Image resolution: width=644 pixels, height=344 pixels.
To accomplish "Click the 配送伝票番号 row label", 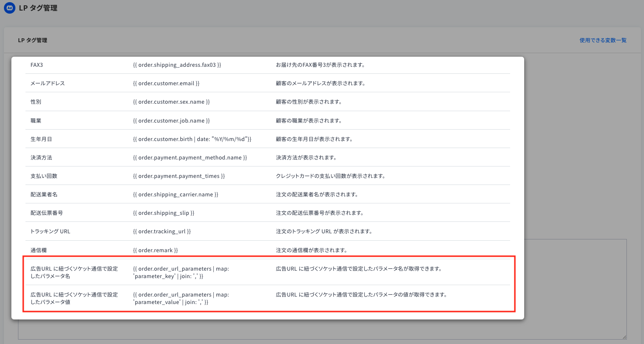I will 47,213.
